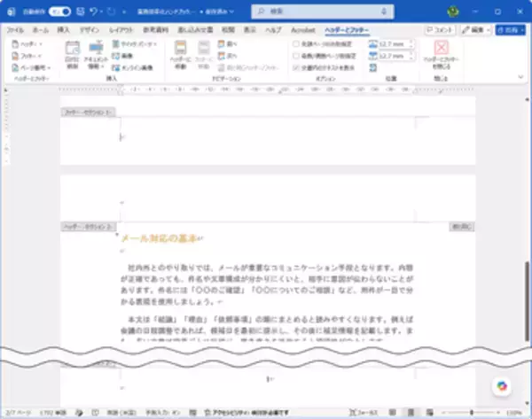Click the Copilot floating icon
The image size is (532, 419).
(502, 385)
